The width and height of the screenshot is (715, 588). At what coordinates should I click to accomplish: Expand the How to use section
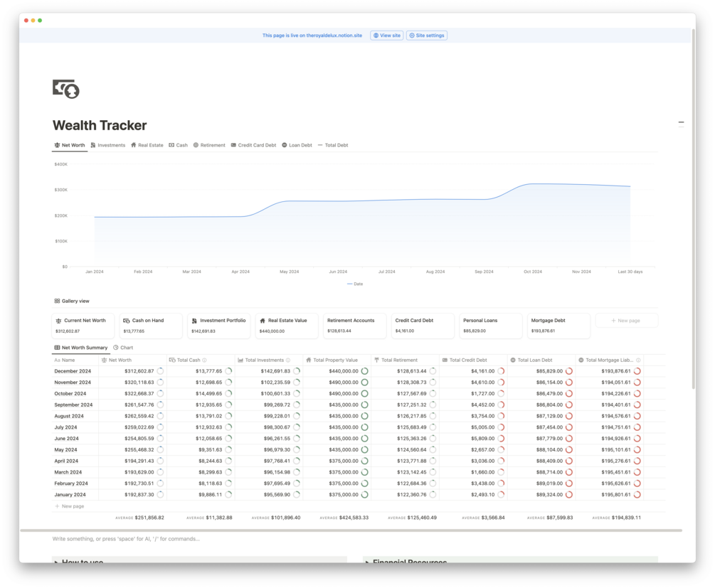pos(57,562)
